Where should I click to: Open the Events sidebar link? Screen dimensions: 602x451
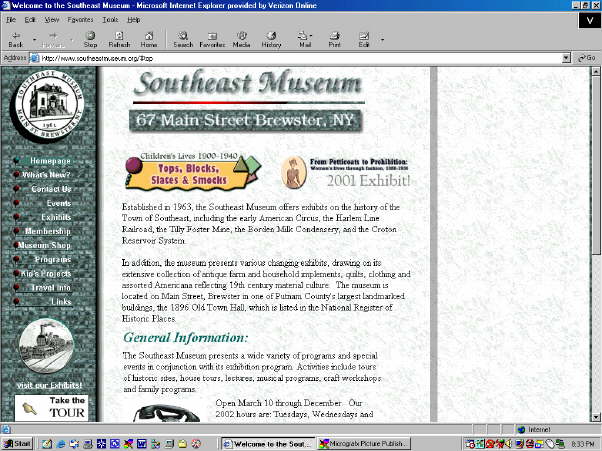click(59, 203)
